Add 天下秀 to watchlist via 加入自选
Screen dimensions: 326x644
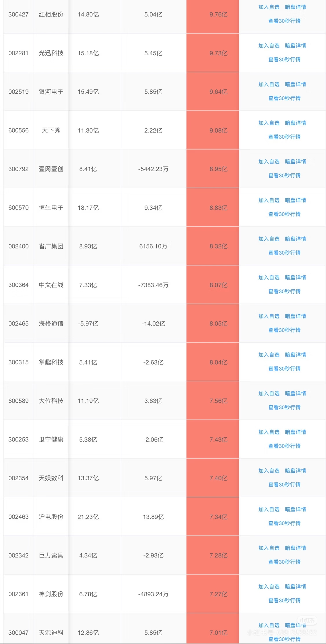coord(269,123)
